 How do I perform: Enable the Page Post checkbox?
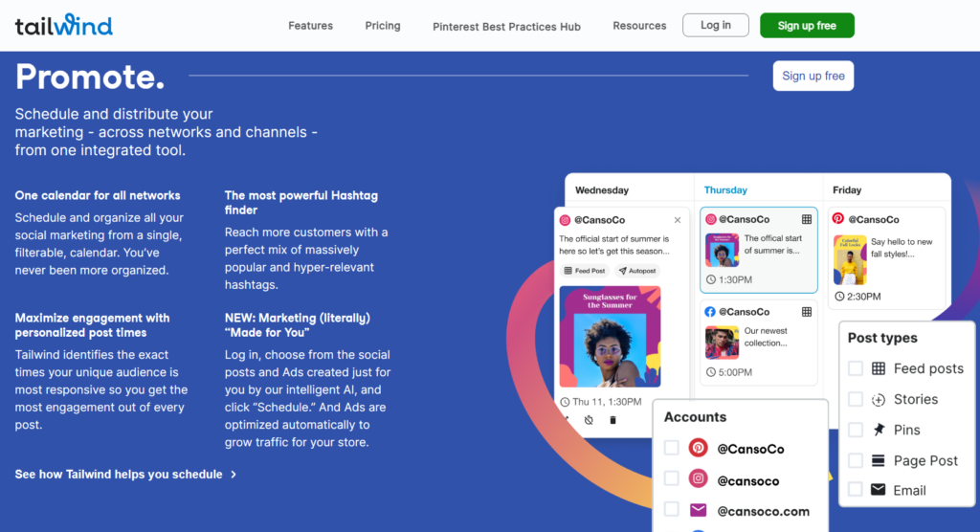coord(855,461)
